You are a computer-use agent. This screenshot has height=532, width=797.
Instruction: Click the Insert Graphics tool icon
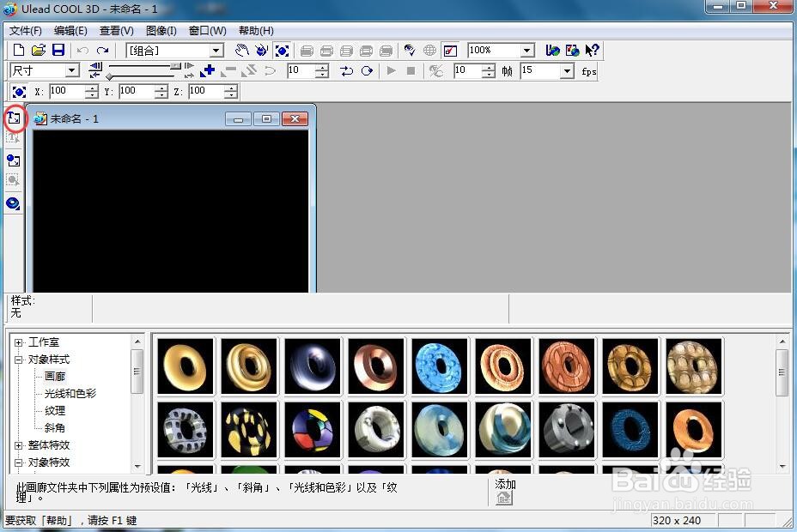point(14,160)
